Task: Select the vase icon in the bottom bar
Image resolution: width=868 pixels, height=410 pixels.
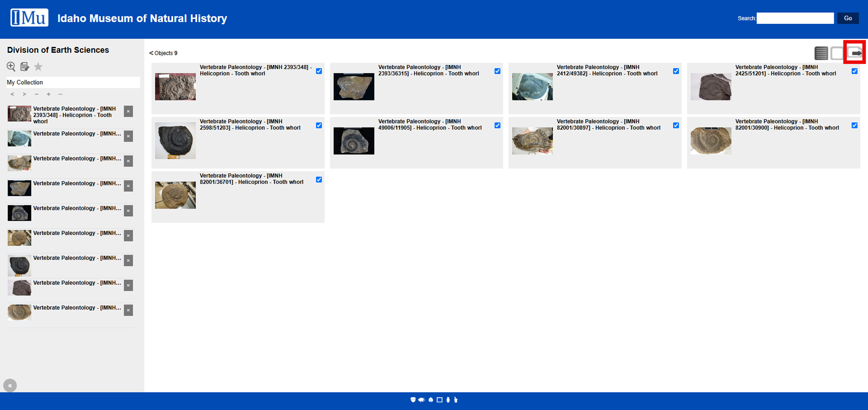Action: point(448,400)
